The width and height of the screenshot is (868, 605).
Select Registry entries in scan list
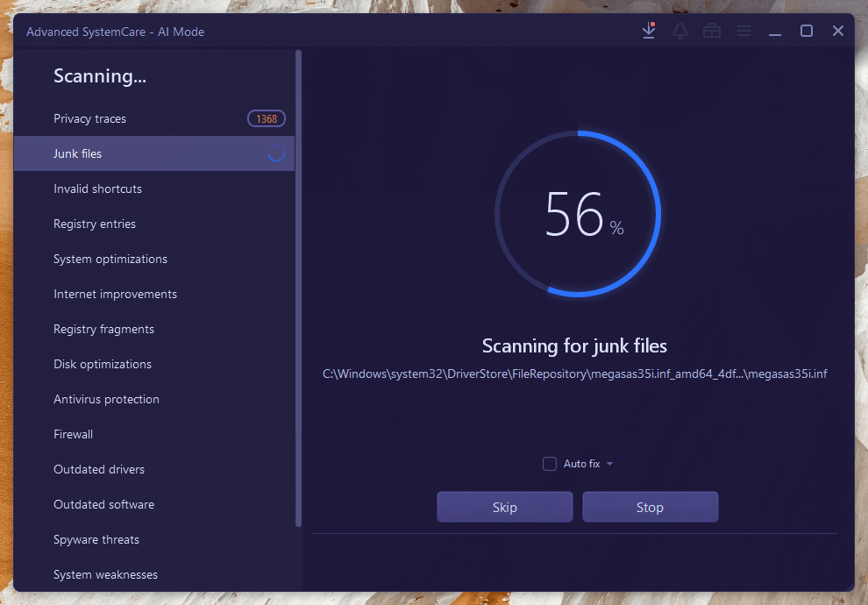[x=95, y=224]
